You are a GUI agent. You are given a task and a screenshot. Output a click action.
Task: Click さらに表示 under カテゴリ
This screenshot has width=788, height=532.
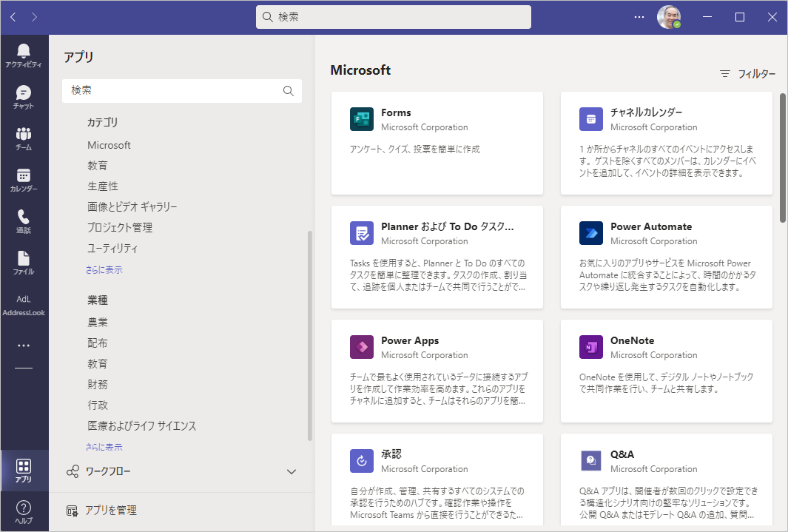[x=104, y=270]
